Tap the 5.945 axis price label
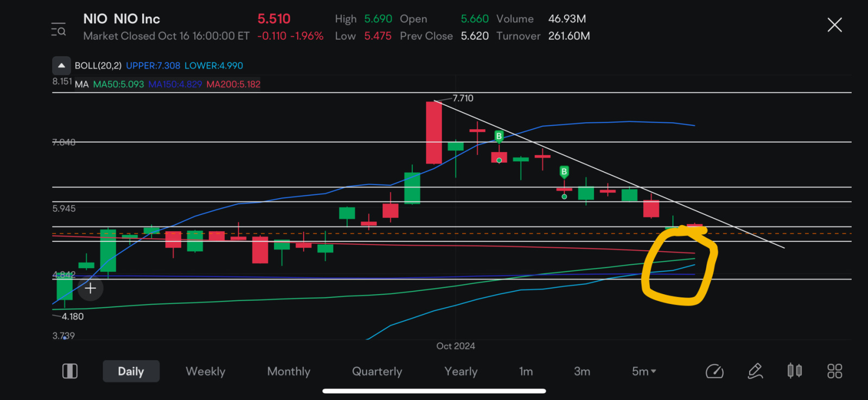The width and height of the screenshot is (868, 400). coord(64,208)
